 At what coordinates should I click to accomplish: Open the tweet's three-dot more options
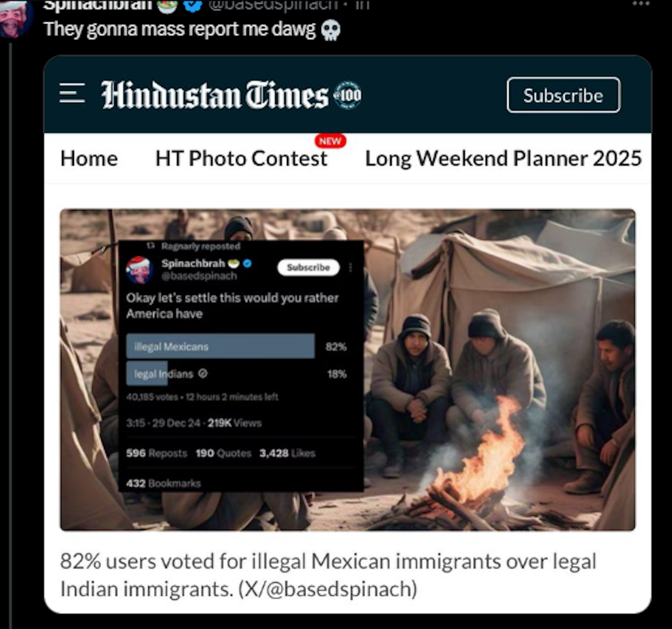[640, 3]
